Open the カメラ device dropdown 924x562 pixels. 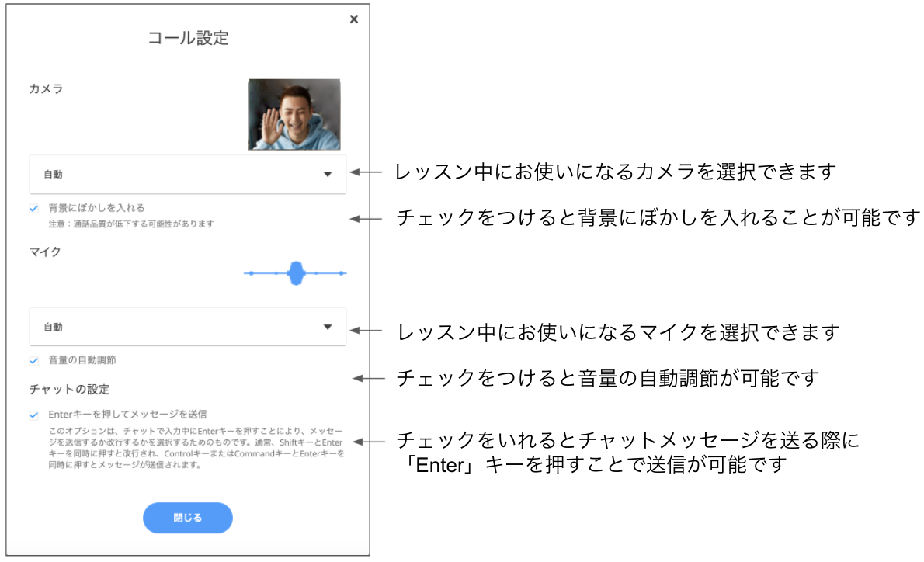(x=186, y=174)
